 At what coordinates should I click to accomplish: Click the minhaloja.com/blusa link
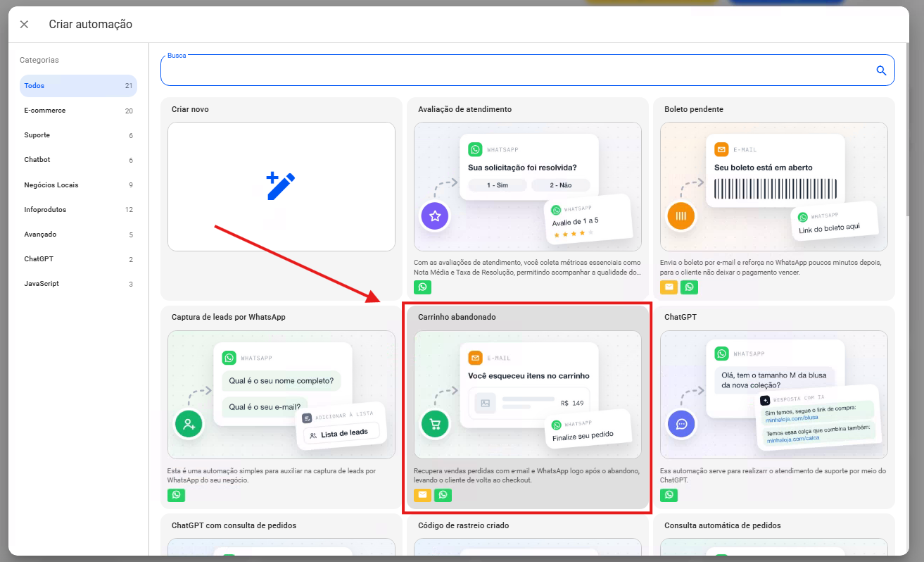792,418
